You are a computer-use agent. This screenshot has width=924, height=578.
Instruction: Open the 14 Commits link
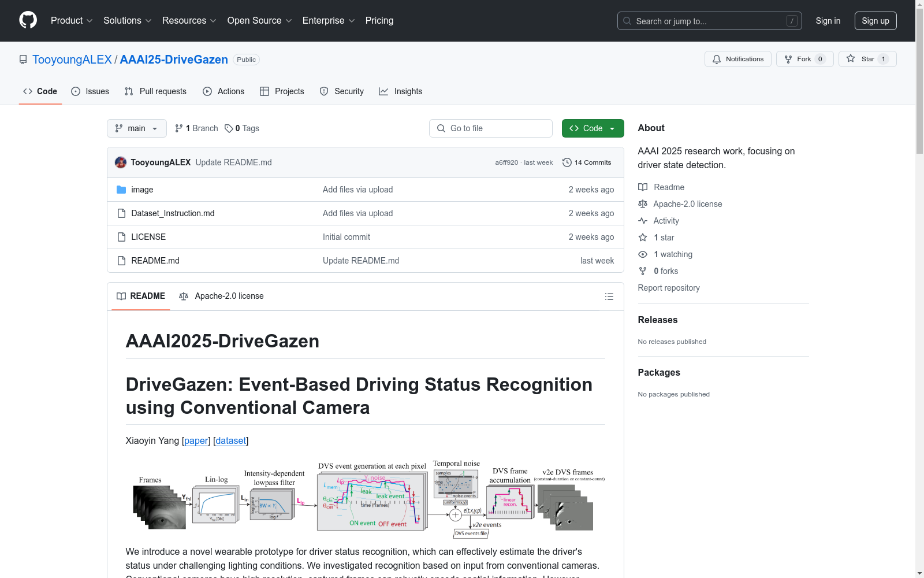pyautogui.click(x=587, y=162)
